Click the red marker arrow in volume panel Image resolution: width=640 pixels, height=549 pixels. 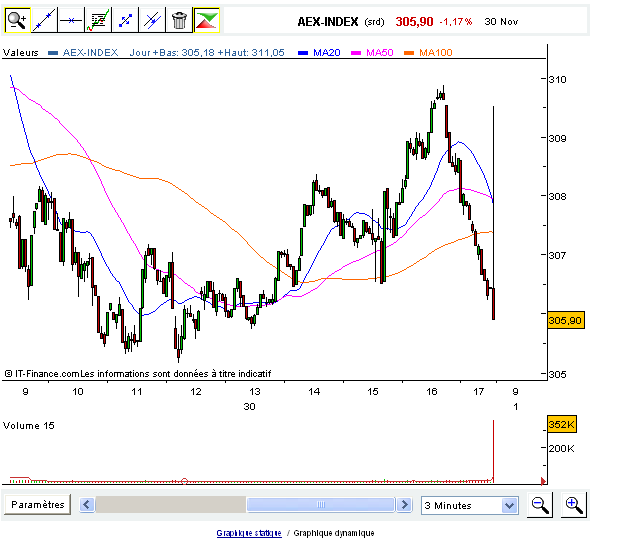click(543, 481)
